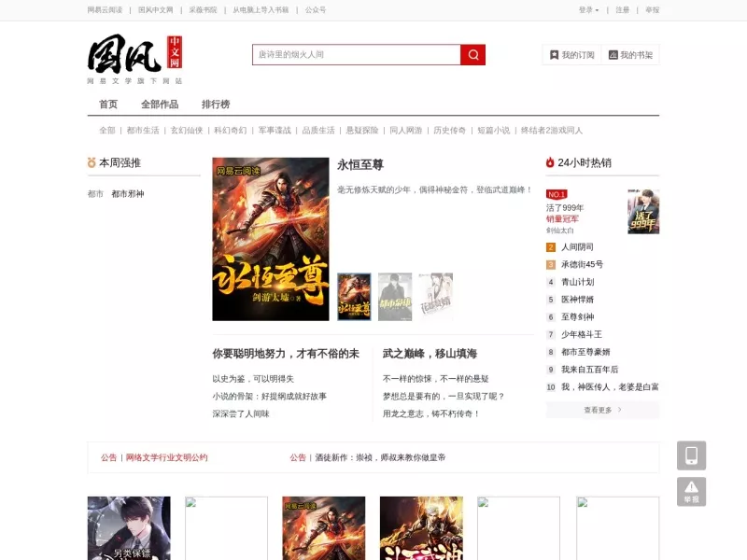
Task: Open rank 7 少年格斗王
Action: pos(582,334)
